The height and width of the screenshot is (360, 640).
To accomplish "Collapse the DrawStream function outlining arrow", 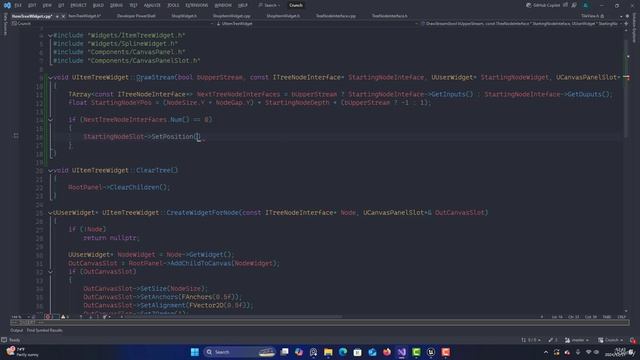I will (50, 78).
